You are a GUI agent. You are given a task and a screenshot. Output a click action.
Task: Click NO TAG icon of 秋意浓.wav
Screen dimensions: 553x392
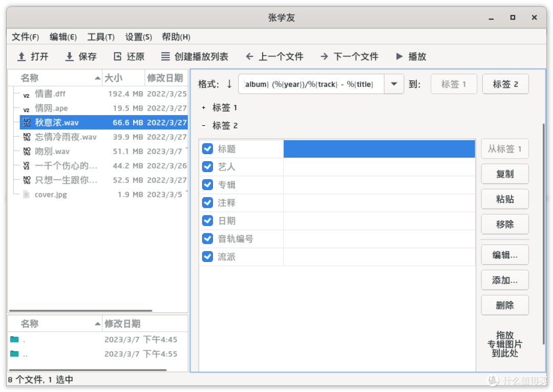point(27,122)
